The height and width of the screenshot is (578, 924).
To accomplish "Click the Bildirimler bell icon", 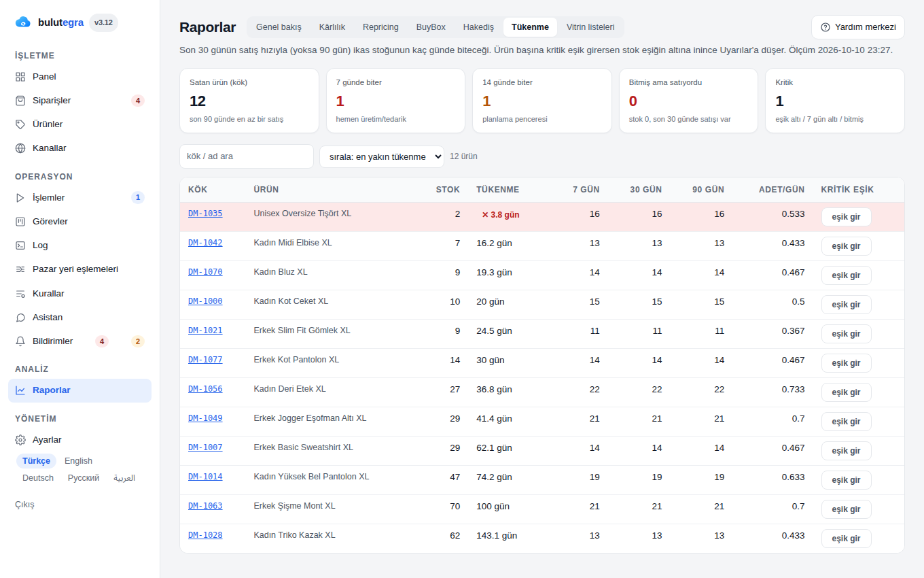I will point(20,341).
